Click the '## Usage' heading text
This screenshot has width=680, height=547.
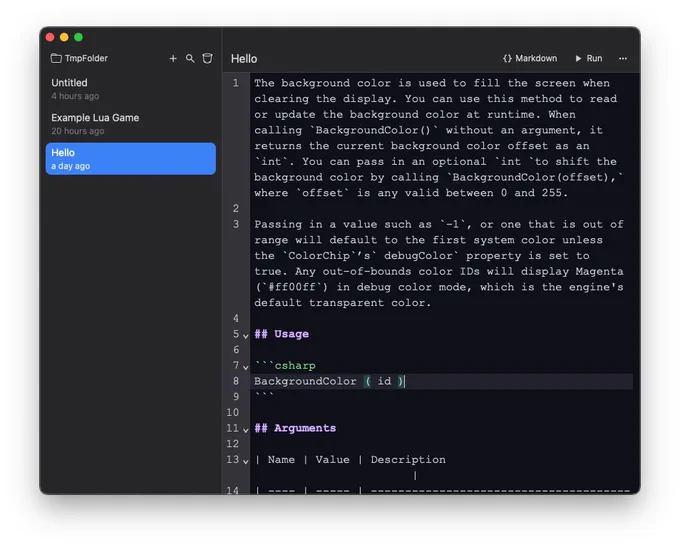(x=281, y=334)
